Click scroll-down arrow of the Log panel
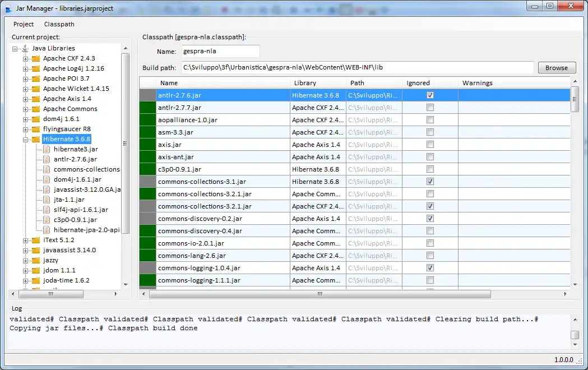The image size is (588, 370). coord(575,345)
